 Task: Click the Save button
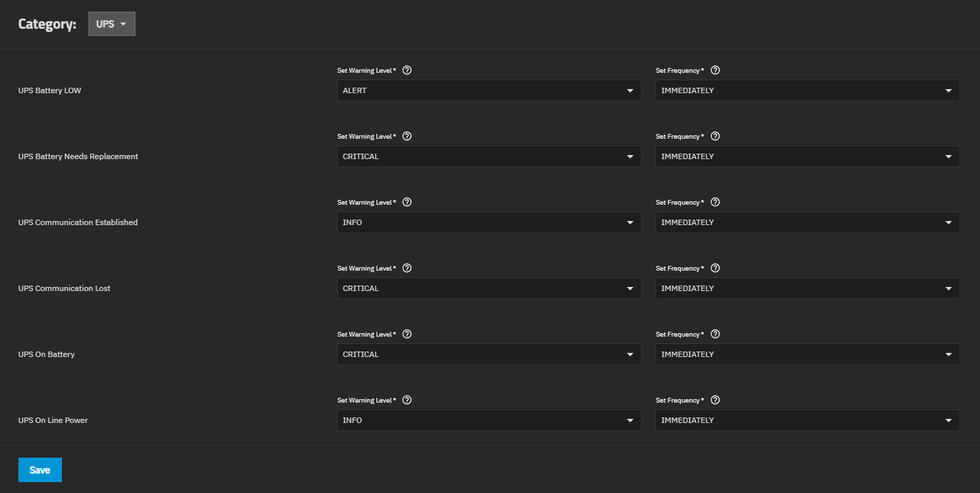40,470
